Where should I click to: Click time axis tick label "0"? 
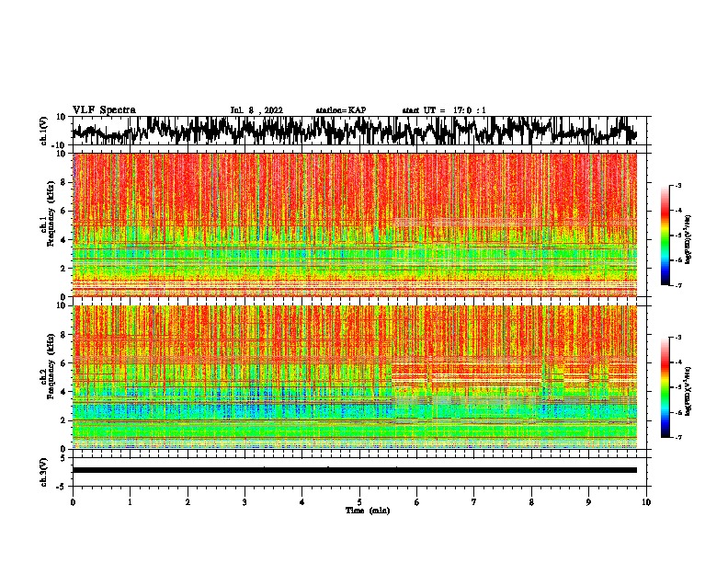pyautogui.click(x=73, y=502)
